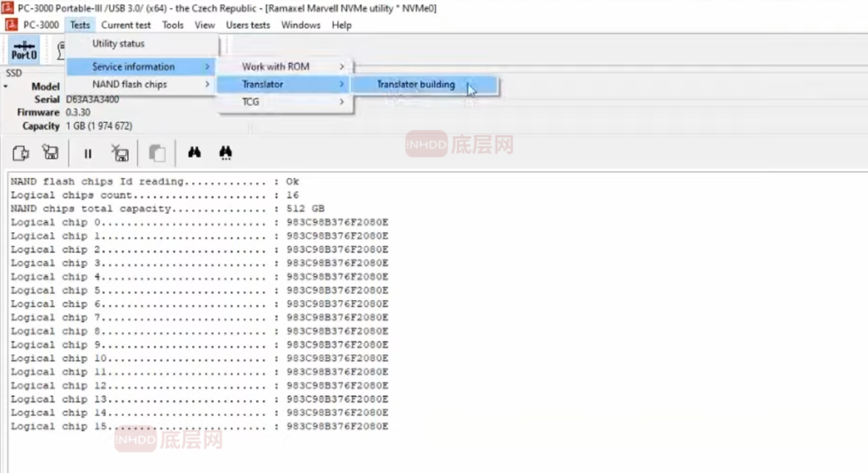The height and width of the screenshot is (473, 868).
Task: Click the Logical chips count log line
Action: coord(154,196)
